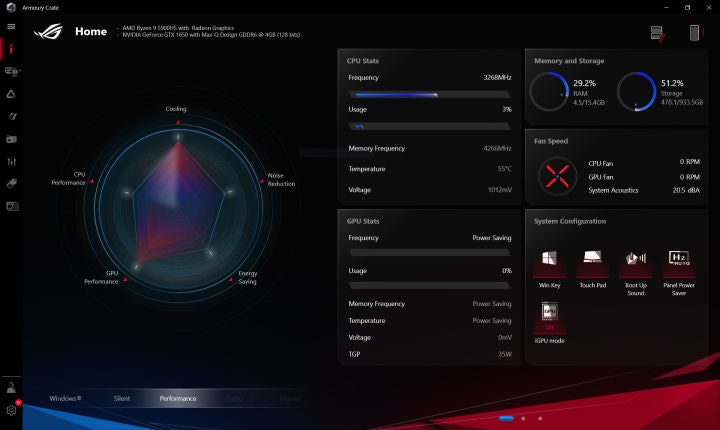The image size is (720, 430).
Task: Toggle the Win Key setting
Action: 550,269
